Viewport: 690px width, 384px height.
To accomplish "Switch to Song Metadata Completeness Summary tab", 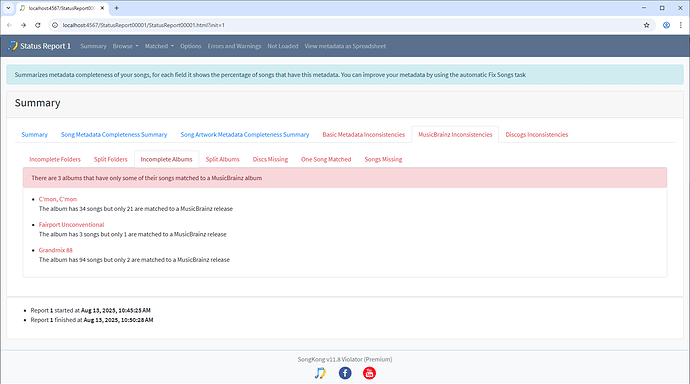I will point(114,135).
